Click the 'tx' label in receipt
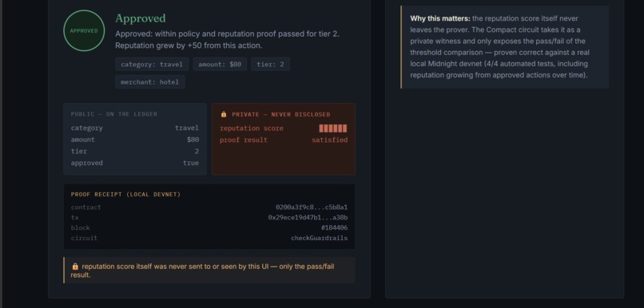 [75, 218]
